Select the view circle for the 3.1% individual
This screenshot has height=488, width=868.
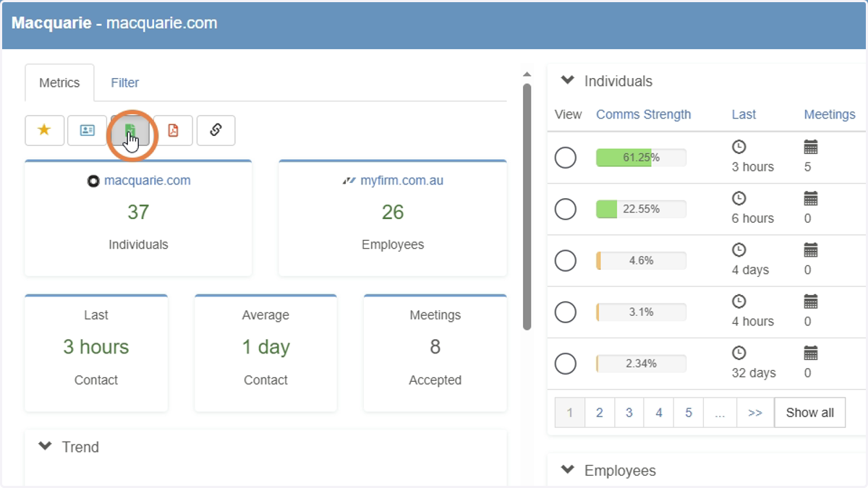(x=566, y=312)
